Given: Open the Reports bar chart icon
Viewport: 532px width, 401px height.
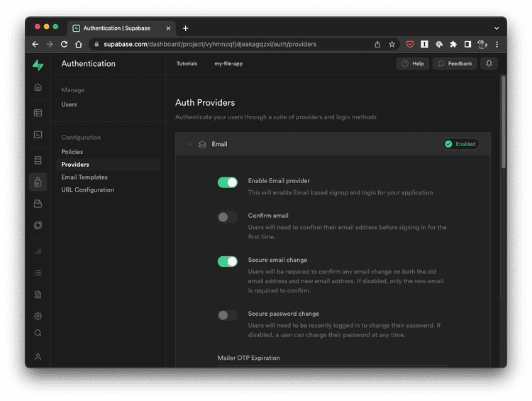Looking at the screenshot, I should pyautogui.click(x=38, y=251).
